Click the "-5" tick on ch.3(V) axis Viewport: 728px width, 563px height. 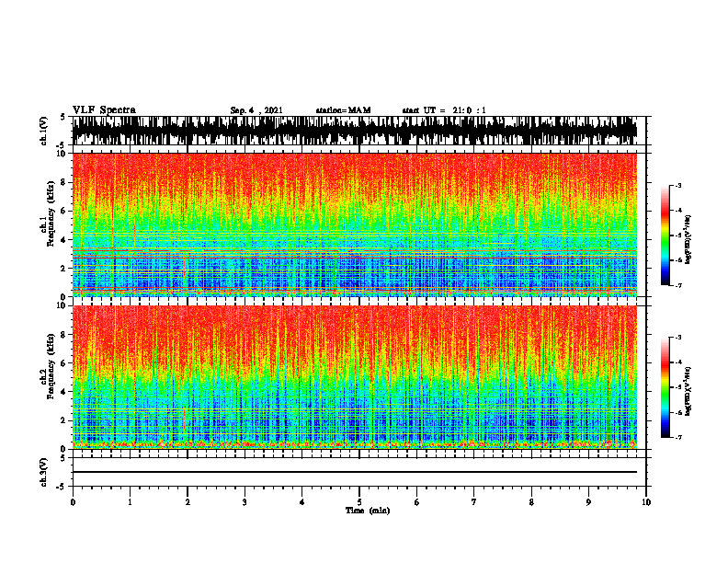(62, 487)
